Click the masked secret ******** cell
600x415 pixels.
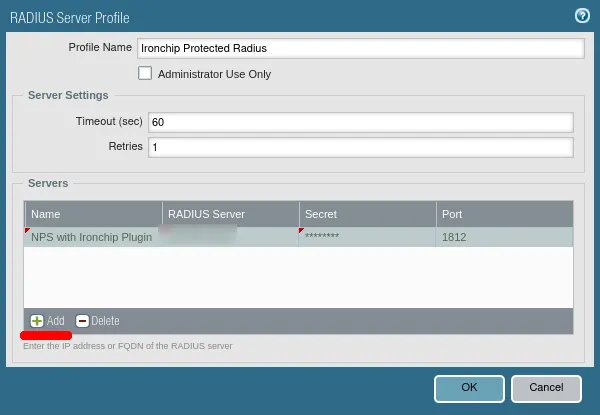tap(368, 237)
